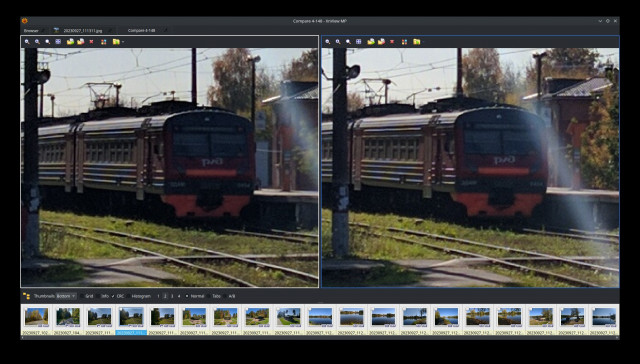Enable the Info checkbox

[102, 296]
